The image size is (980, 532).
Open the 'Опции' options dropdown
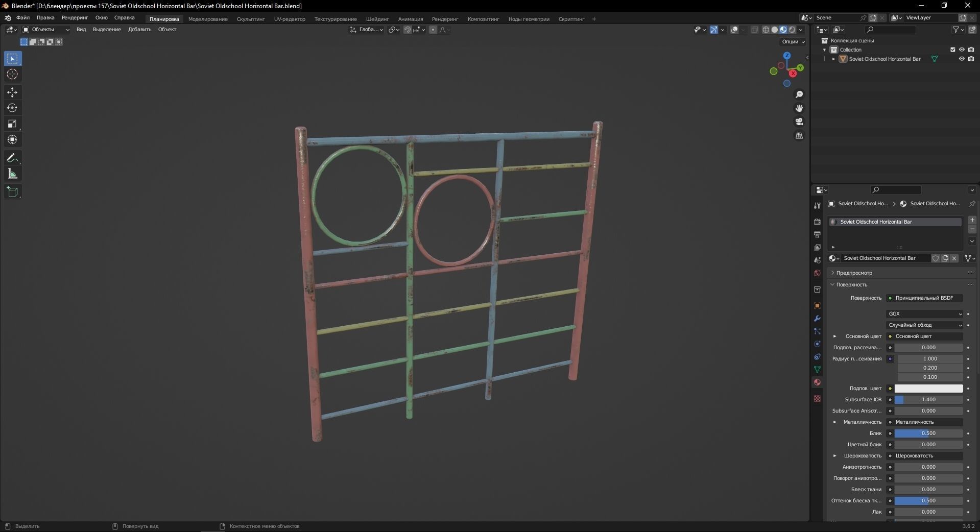click(x=793, y=42)
